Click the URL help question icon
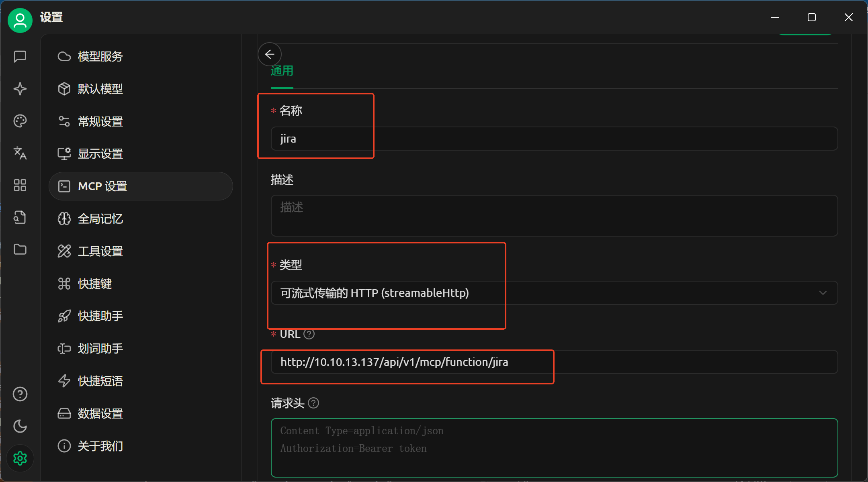This screenshot has width=868, height=482. point(309,334)
